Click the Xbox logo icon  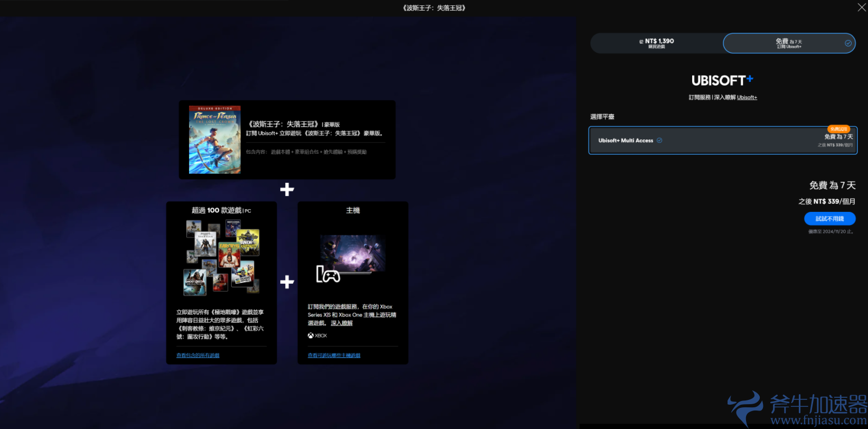coord(310,335)
